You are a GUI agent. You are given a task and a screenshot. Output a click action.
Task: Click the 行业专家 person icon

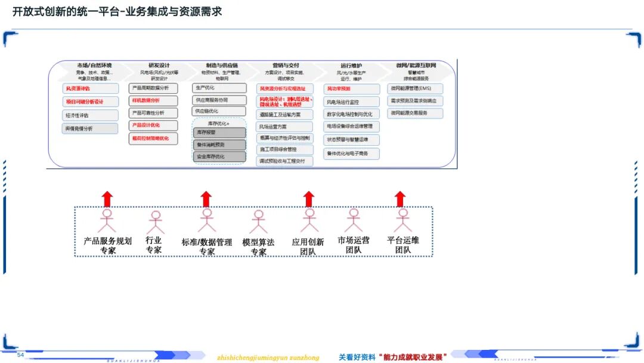click(x=155, y=223)
